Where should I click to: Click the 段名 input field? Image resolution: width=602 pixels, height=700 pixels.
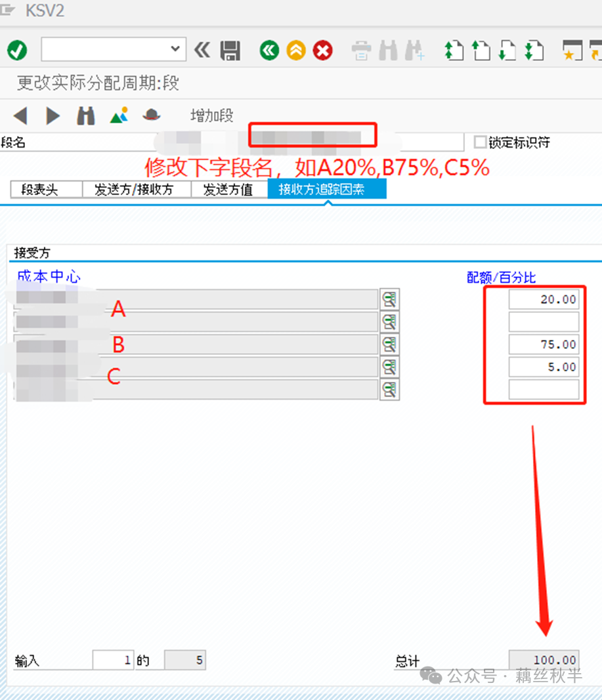click(309, 142)
